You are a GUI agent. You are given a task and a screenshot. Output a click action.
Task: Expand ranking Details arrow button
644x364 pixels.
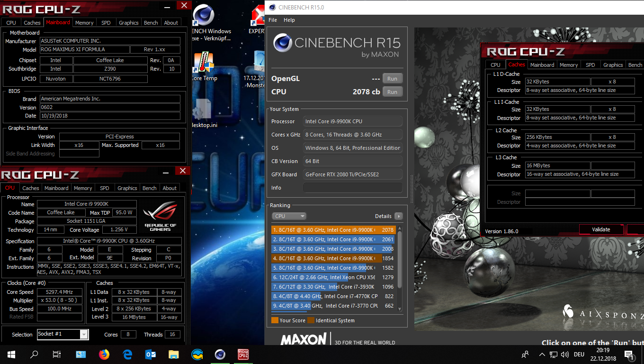pos(399,216)
